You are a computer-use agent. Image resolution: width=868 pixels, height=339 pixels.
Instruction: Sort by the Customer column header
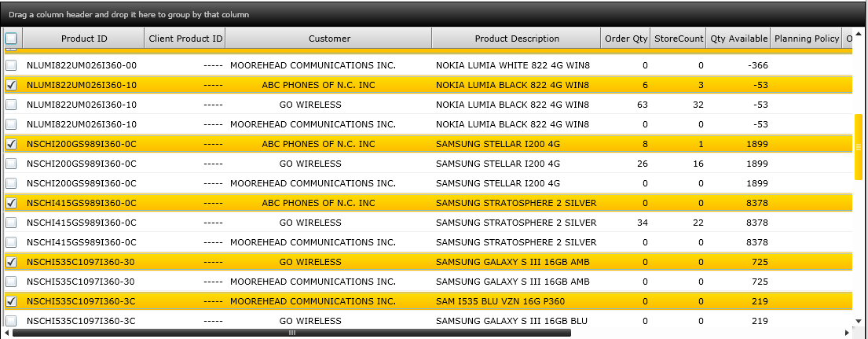coord(329,39)
